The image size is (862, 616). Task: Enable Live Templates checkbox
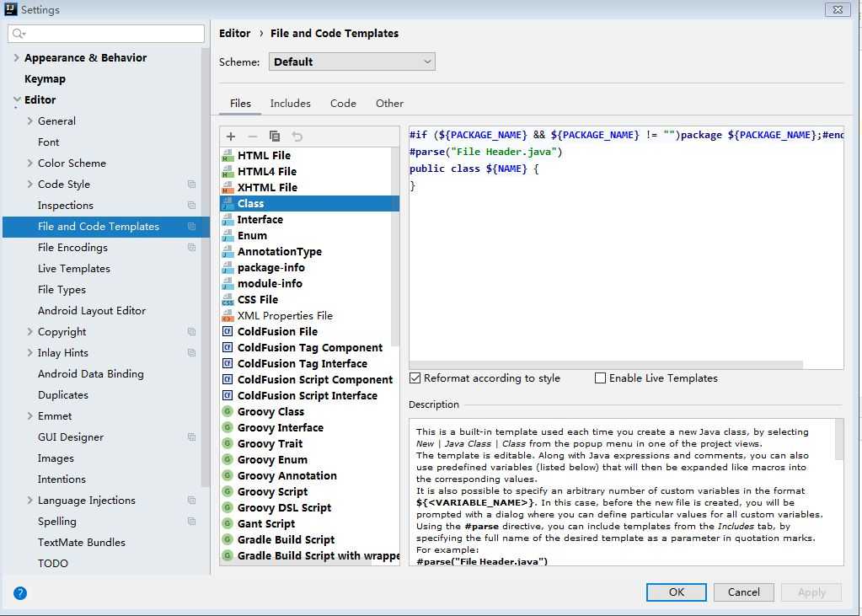click(600, 378)
